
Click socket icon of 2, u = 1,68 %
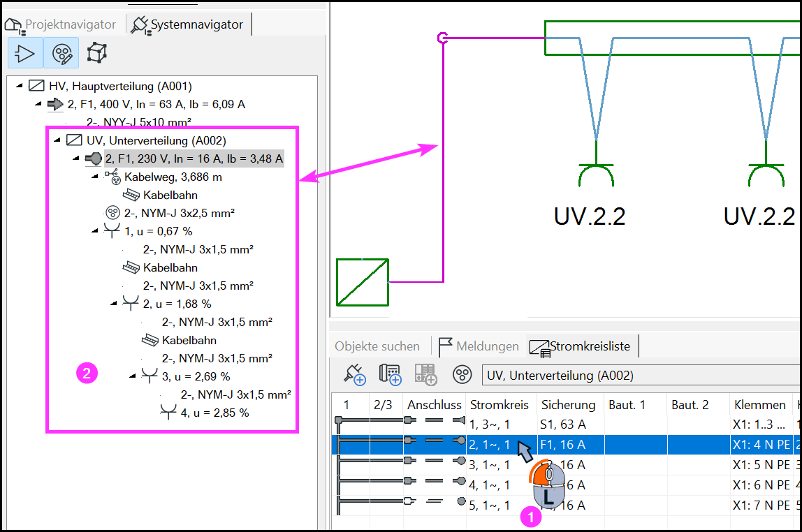tap(131, 303)
